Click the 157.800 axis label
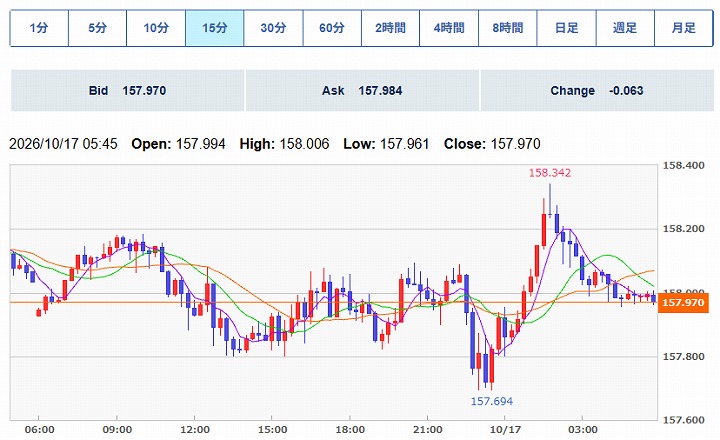720x440 pixels. click(683, 356)
